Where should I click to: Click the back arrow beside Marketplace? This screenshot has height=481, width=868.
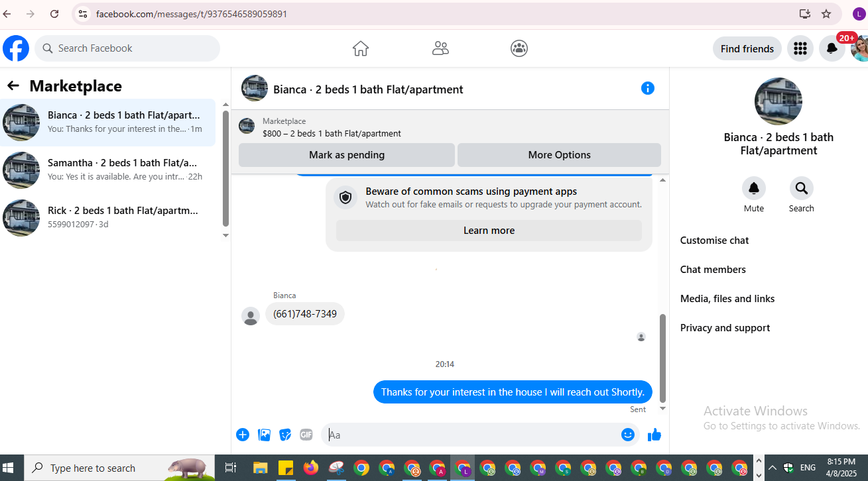(13, 85)
